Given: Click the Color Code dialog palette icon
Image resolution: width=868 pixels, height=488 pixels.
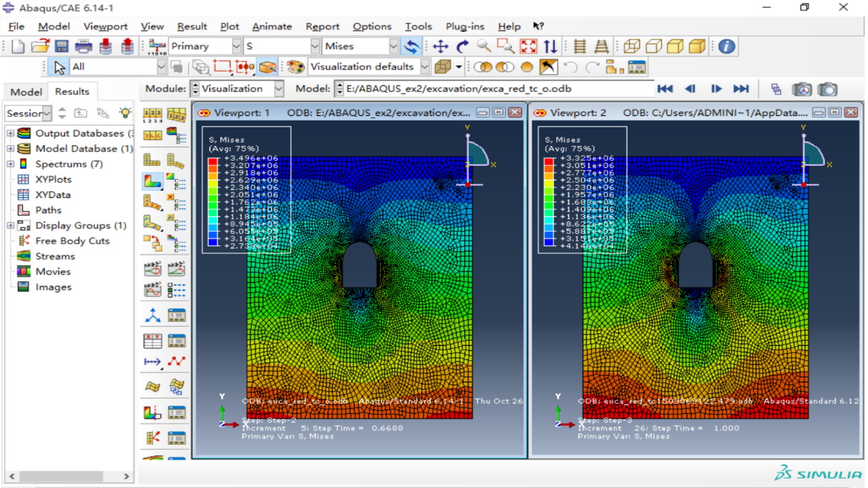Looking at the screenshot, I should tap(295, 66).
